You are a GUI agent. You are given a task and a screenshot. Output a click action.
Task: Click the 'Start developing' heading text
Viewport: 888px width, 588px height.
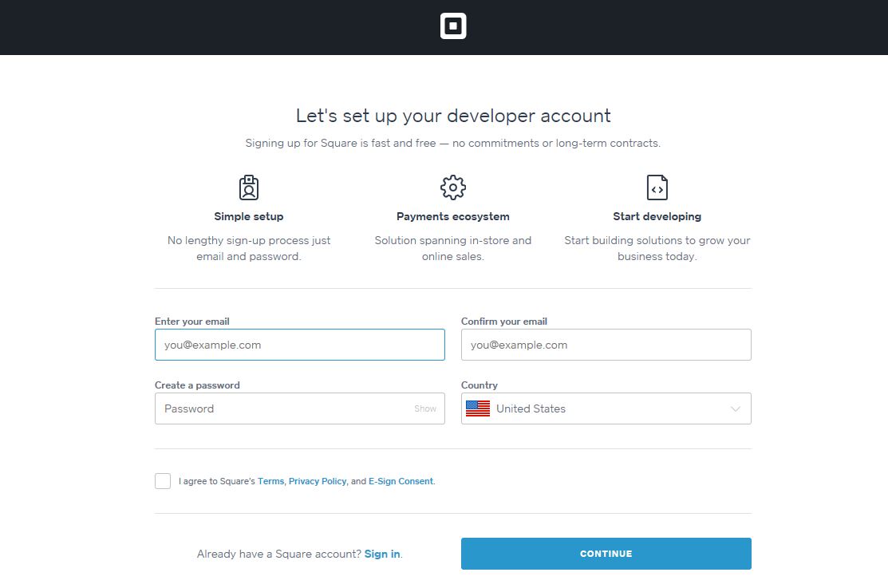(x=657, y=216)
